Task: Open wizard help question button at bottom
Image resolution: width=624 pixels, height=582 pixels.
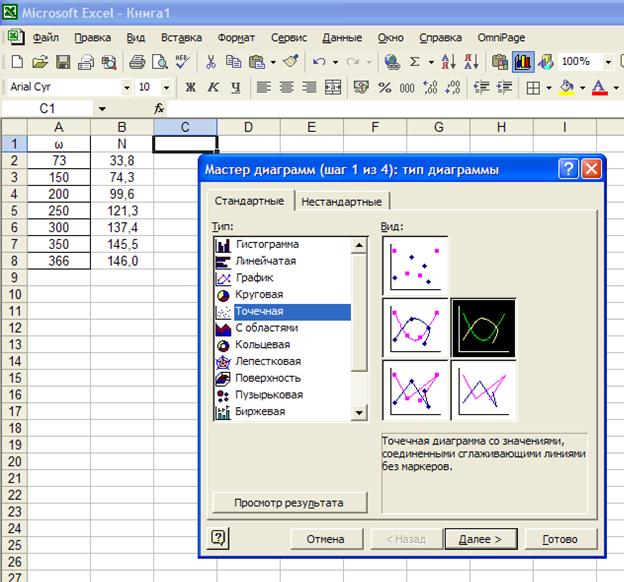Action: 218,538
